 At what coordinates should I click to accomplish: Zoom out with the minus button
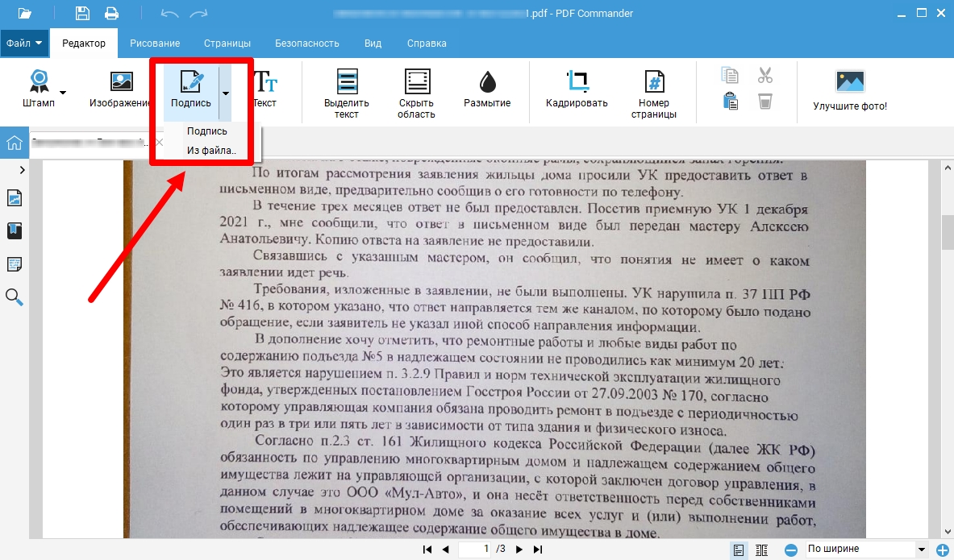pos(791,550)
